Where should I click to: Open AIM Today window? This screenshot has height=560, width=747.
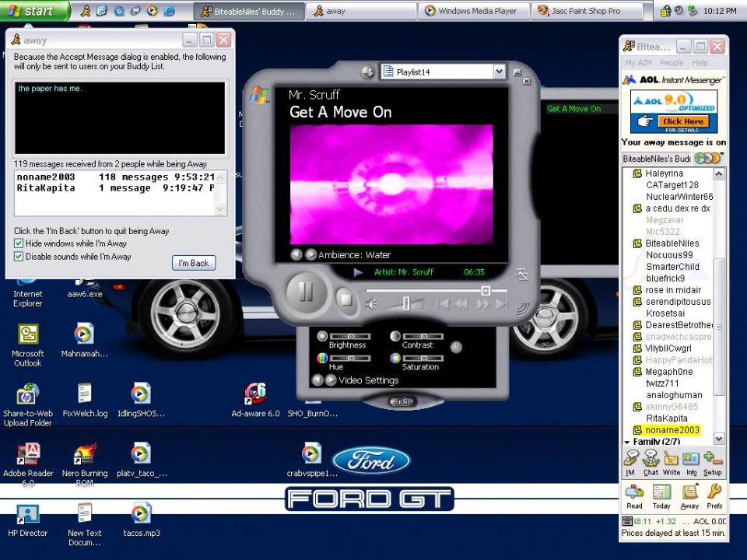[x=661, y=496]
